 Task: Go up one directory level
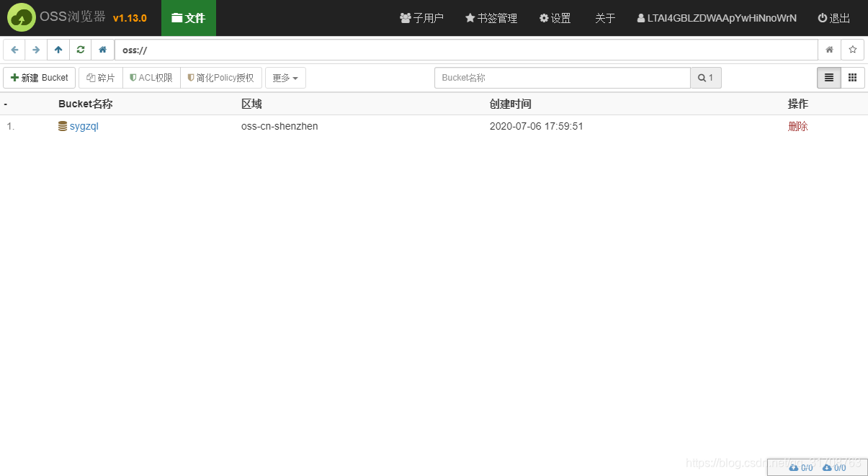(58, 50)
